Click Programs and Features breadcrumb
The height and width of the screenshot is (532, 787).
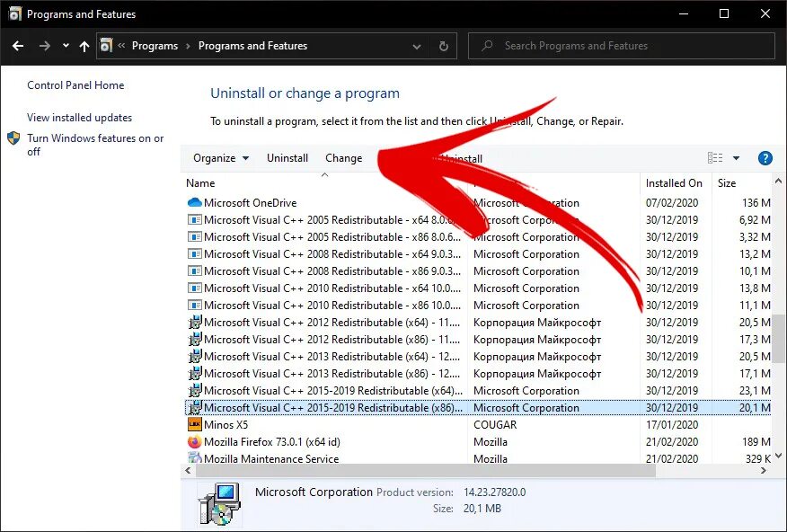point(252,46)
